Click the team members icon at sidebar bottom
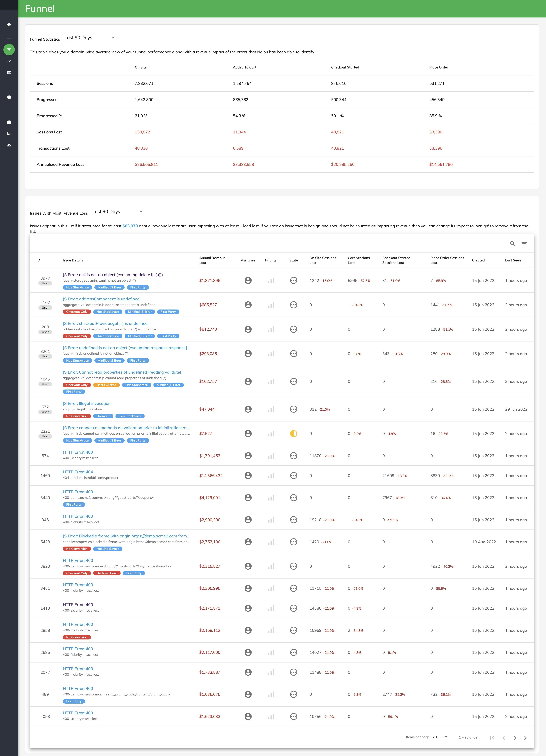Viewport: 546px width, 756px height. coord(9,145)
